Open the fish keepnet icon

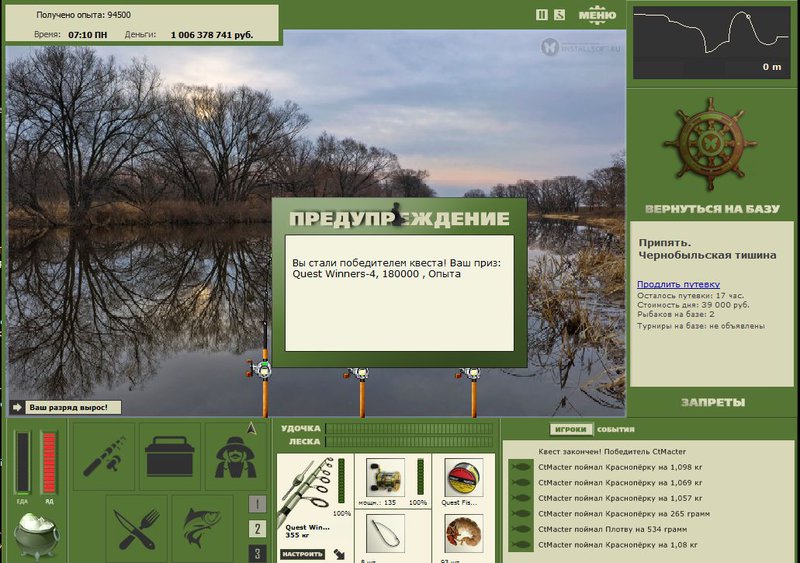203,528
